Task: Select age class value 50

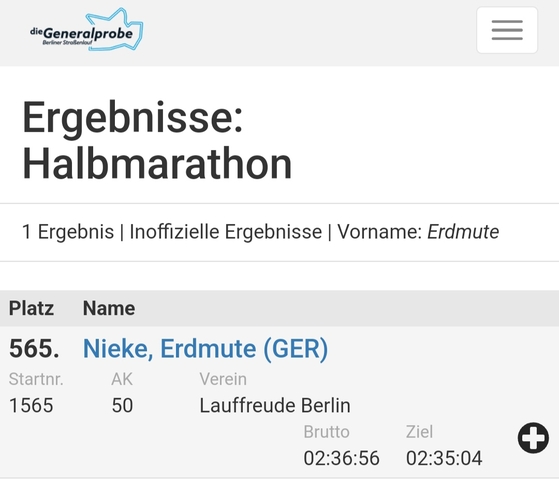Action: click(x=122, y=405)
